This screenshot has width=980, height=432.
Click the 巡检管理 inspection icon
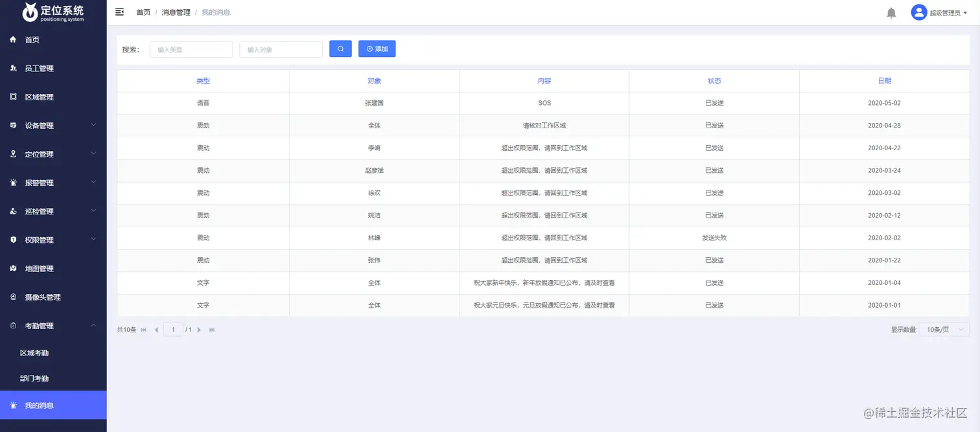coord(14,210)
